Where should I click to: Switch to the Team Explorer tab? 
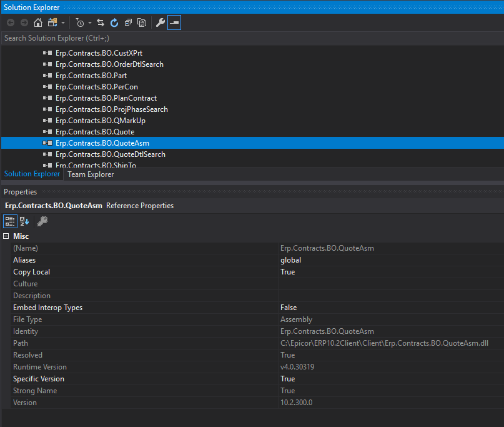tap(91, 174)
